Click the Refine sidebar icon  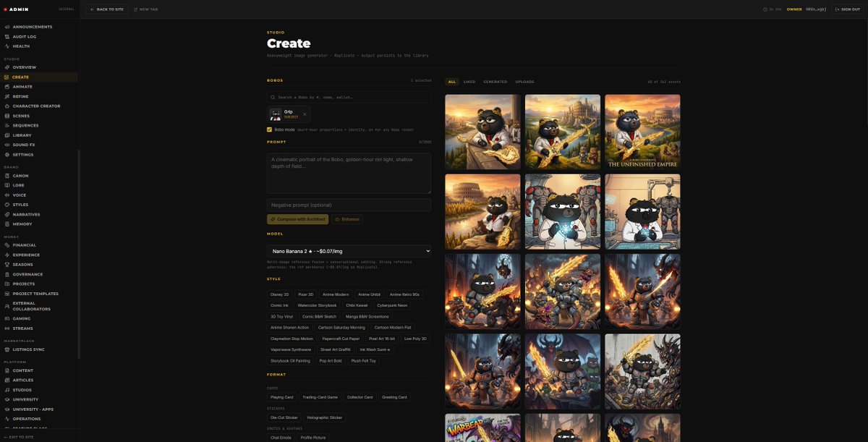click(x=7, y=96)
